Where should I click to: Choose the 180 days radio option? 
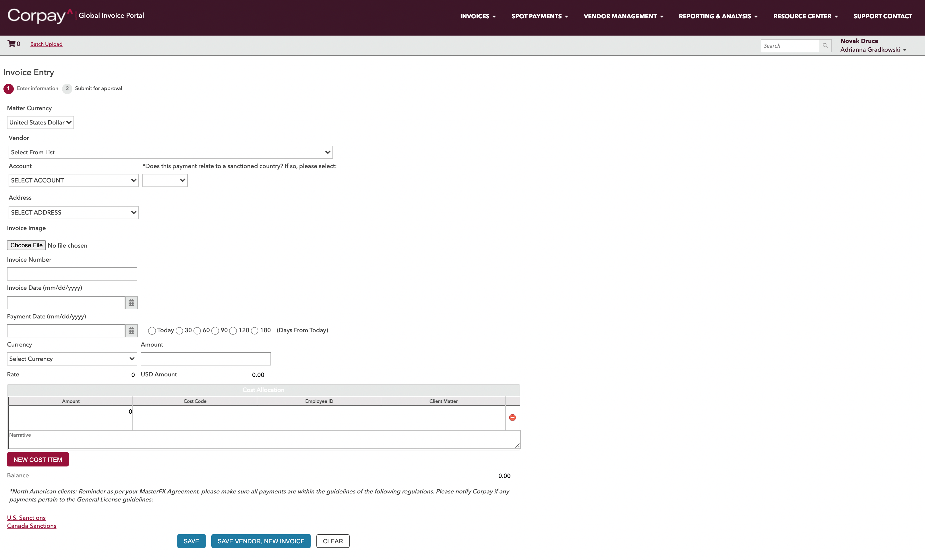(255, 331)
